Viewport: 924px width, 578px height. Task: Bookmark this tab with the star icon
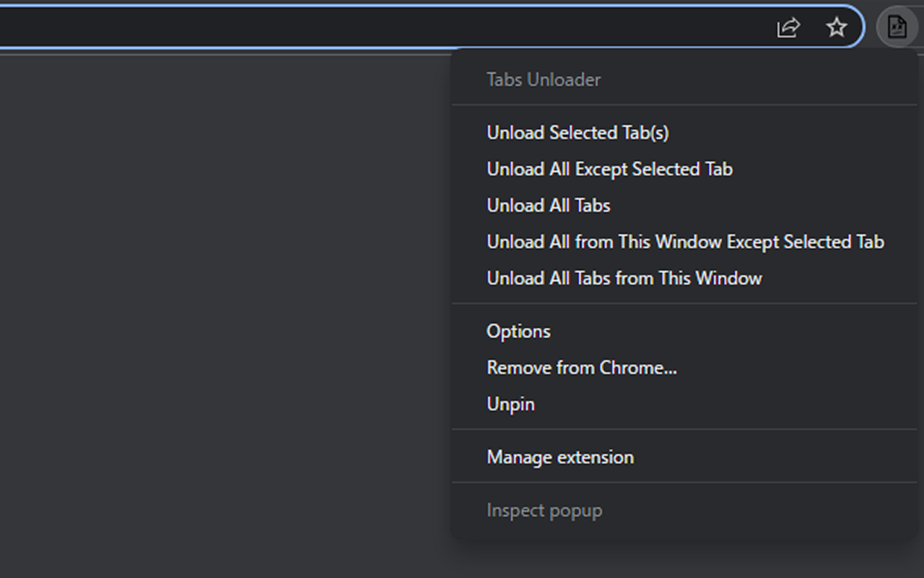[x=836, y=27]
